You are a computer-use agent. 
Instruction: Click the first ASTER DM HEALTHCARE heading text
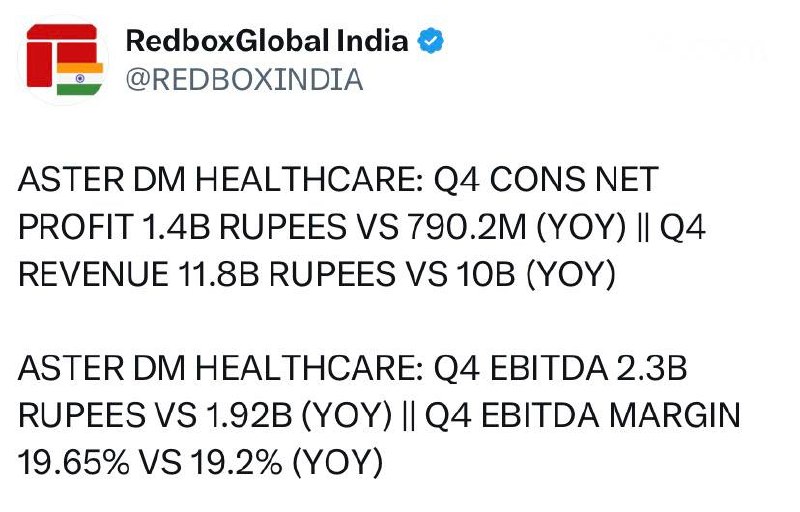[x=221, y=180]
